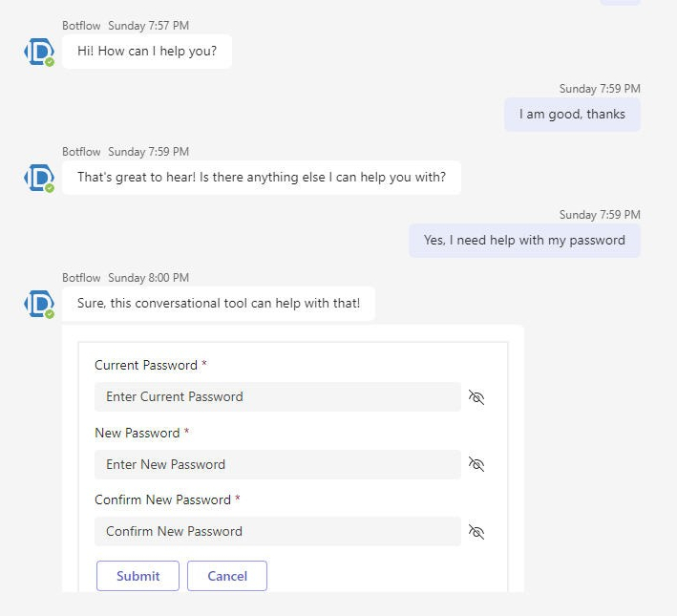The height and width of the screenshot is (616, 677).
Task: Select the "Sure, this conversational tool can help" message
Action: pyautogui.click(x=219, y=304)
